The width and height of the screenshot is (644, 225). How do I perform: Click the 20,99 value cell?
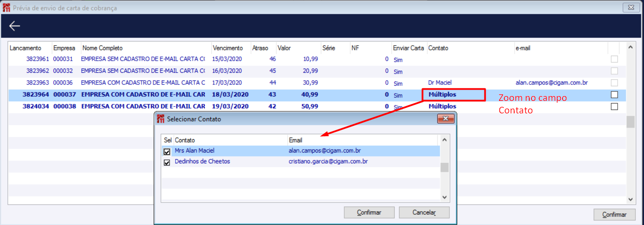coord(311,71)
